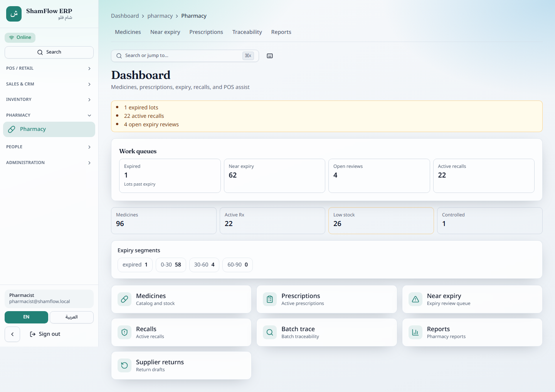Open the Reports tab
The width and height of the screenshot is (555, 392).
click(281, 32)
